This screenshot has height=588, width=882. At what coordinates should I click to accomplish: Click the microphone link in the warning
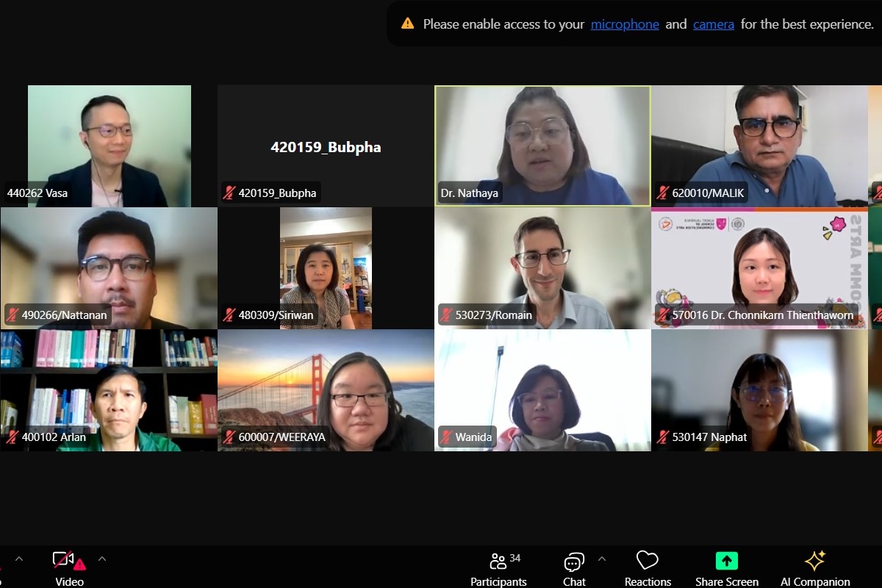click(625, 24)
